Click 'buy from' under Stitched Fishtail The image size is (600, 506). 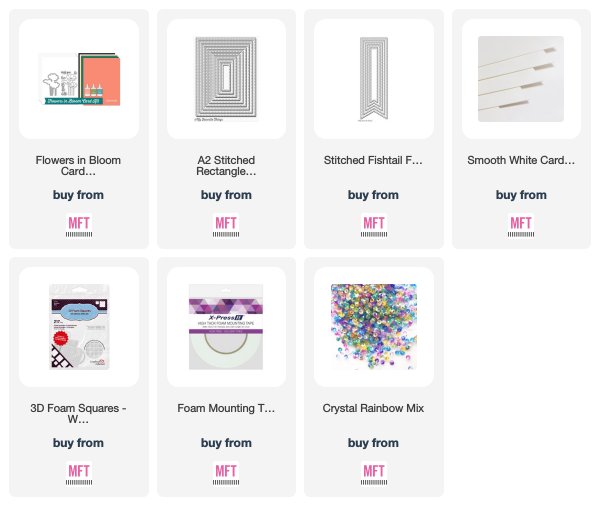tap(373, 195)
